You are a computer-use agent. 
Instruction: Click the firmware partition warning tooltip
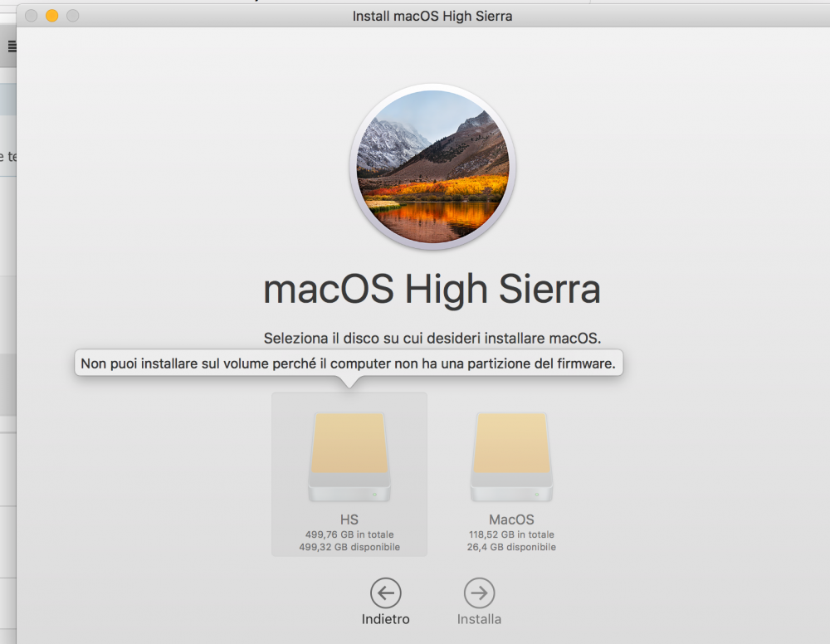[x=349, y=363]
